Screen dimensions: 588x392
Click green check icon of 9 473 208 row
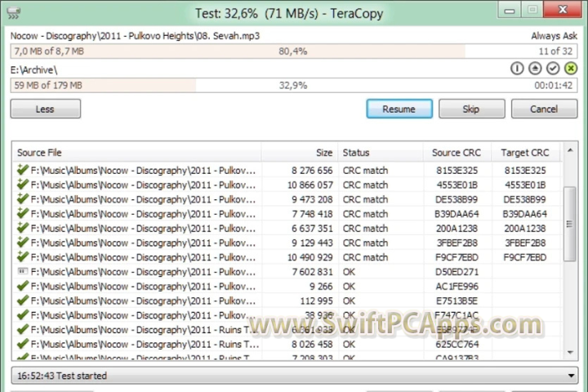point(23,198)
